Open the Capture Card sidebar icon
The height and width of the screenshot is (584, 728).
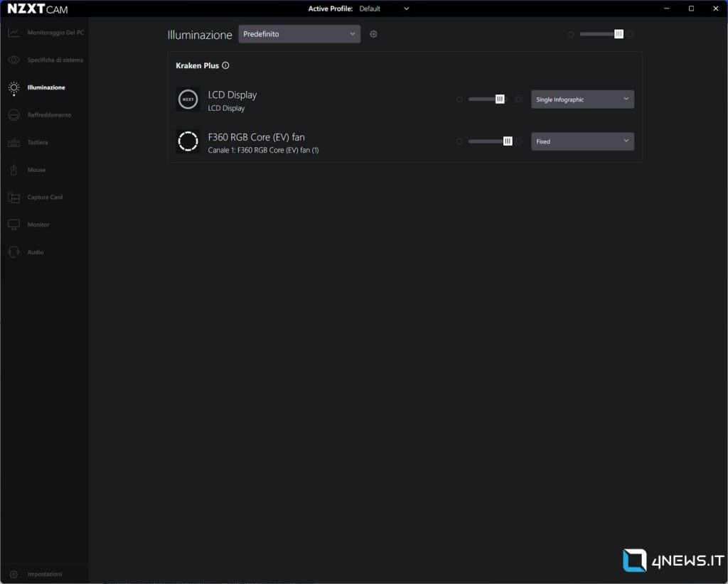pos(14,198)
